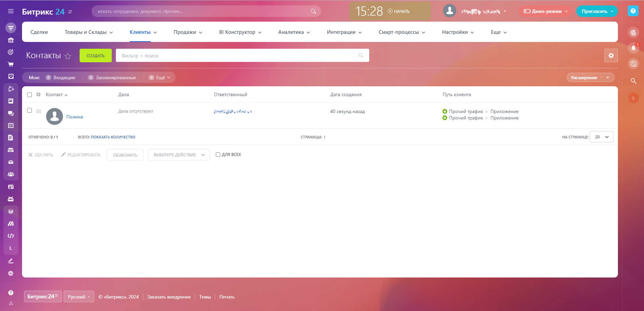Screen dimensions: 644x311
Task: Open the Аналитика menu
Action: (x=294, y=32)
